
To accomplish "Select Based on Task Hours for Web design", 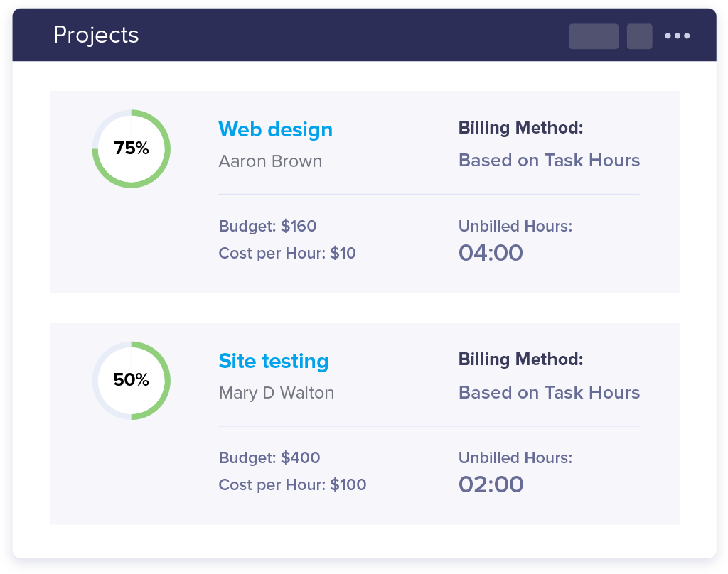I will (x=549, y=161).
